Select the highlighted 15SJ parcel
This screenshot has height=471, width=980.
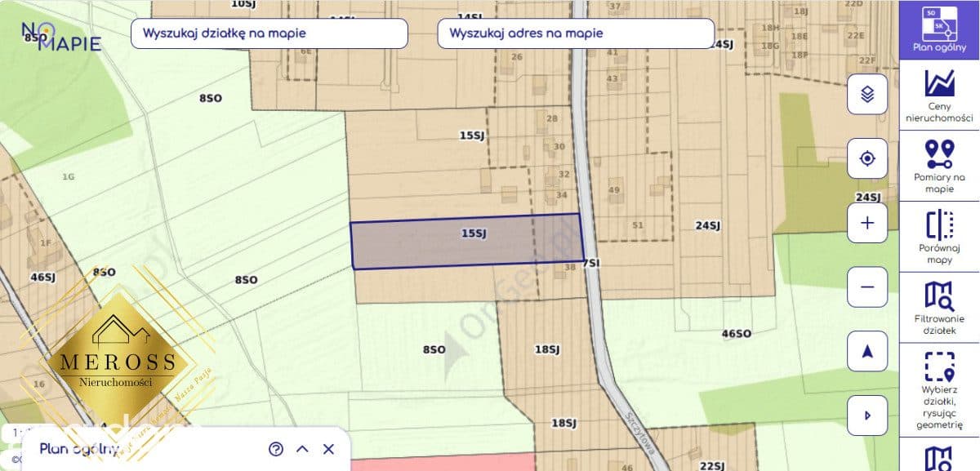click(467, 241)
